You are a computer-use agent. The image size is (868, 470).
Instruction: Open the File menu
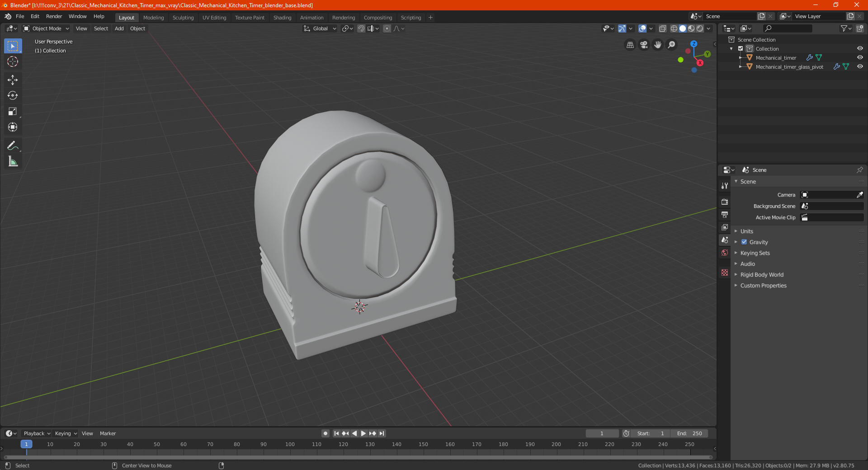(20, 16)
